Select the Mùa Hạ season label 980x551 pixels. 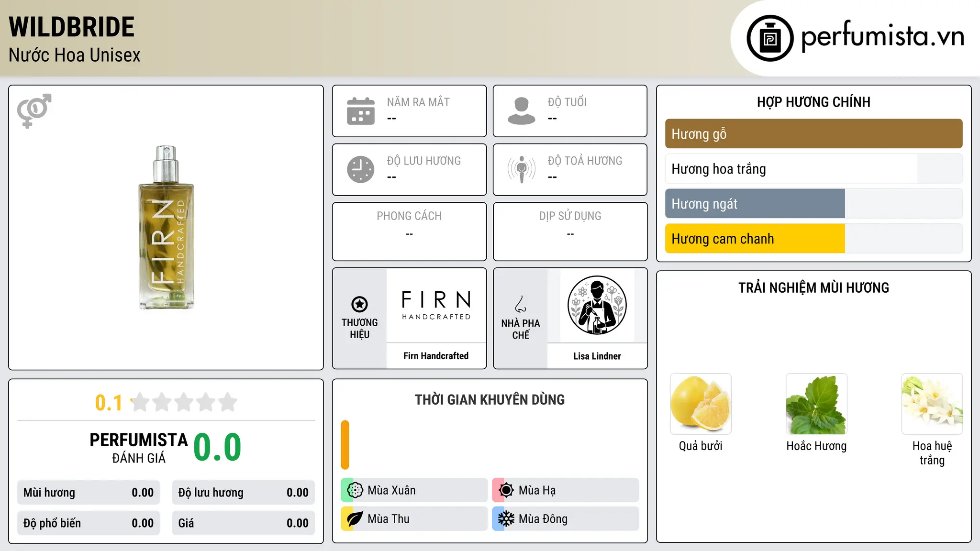[x=537, y=490]
